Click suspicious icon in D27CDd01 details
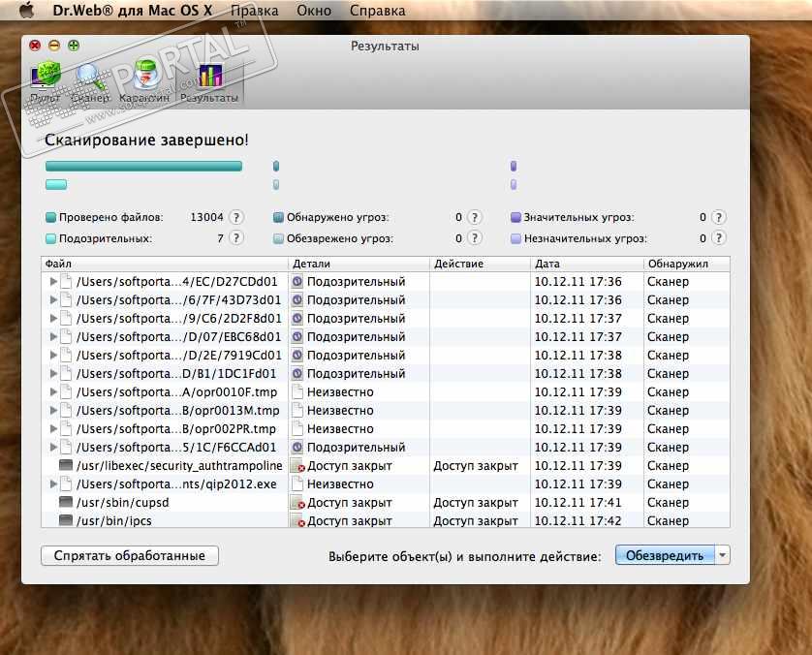 tap(297, 282)
